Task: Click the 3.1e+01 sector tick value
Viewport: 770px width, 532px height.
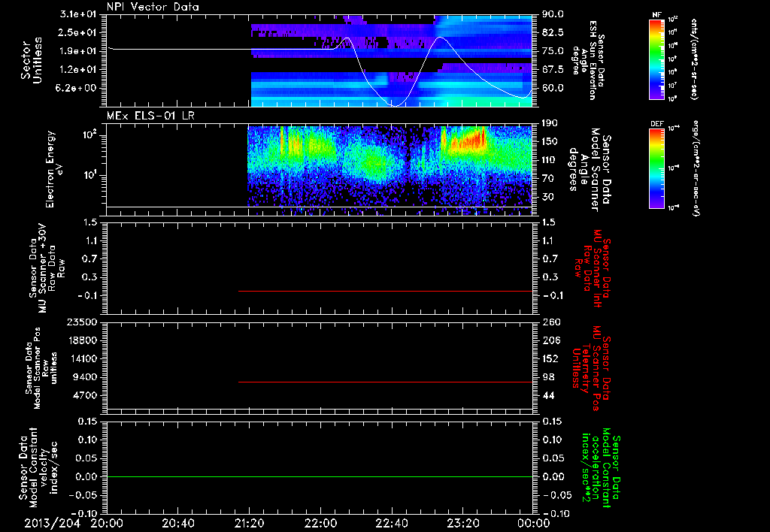Action: pos(80,14)
